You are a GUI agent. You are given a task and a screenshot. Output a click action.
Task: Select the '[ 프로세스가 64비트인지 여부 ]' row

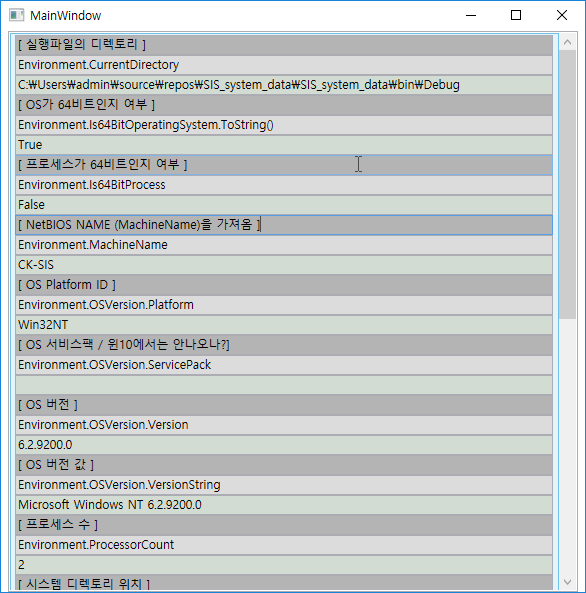click(x=284, y=165)
